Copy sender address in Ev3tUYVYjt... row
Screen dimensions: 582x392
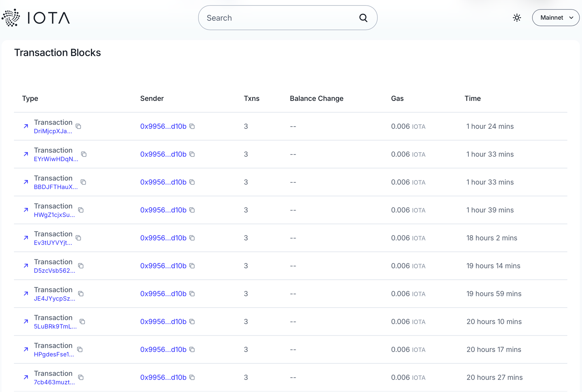[192, 238]
